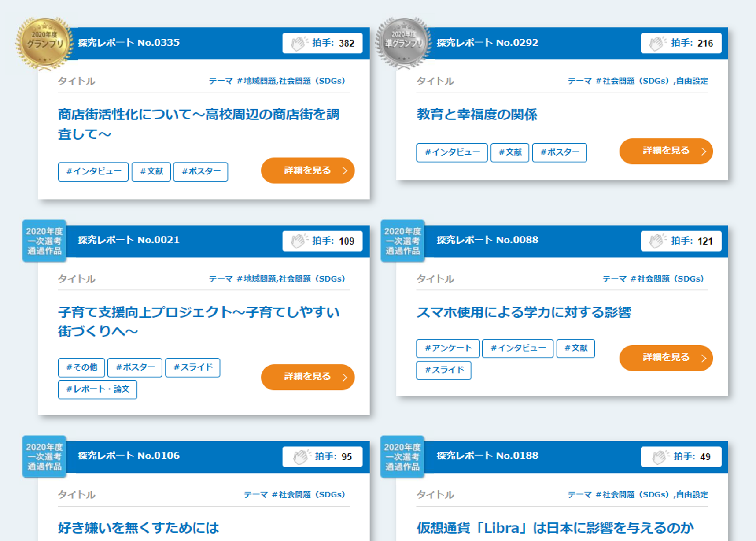Click the chevron inside 詳細を見る for No.0021
This screenshot has height=541, width=756.
[x=346, y=377]
